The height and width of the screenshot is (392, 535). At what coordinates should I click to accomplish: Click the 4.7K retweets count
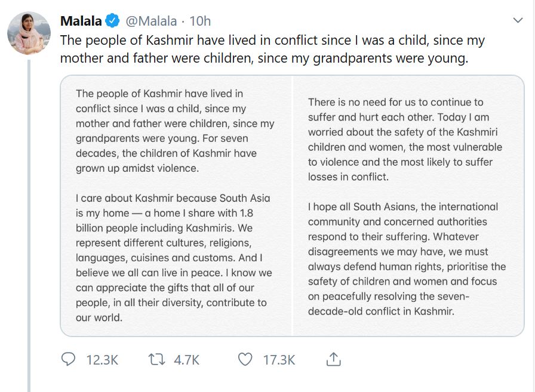click(186, 360)
